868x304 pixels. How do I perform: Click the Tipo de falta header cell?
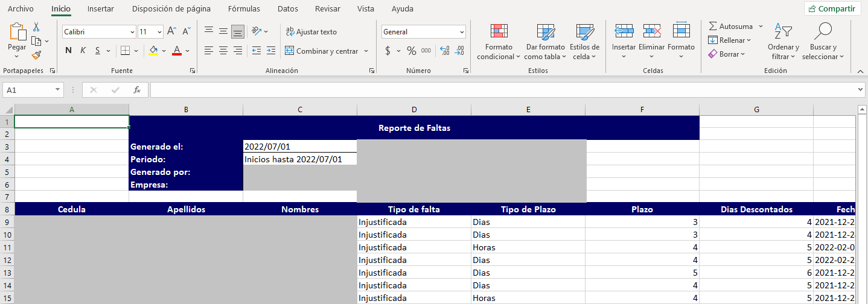click(414, 209)
